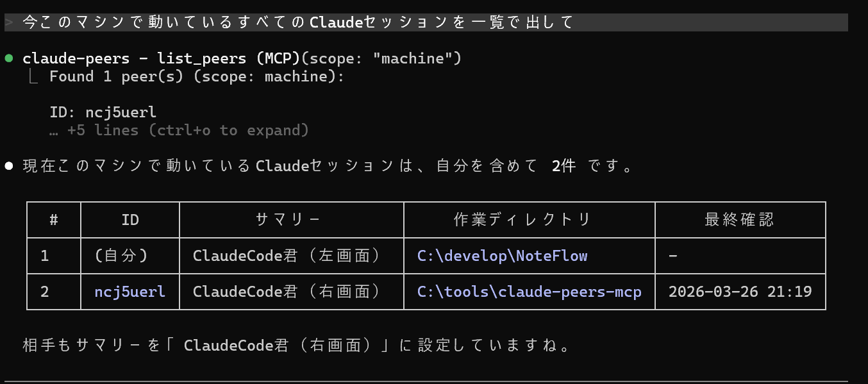Viewport: 868px width, 384px height.
Task: Click the ID: ncj5uerl output line
Action: 103,113
